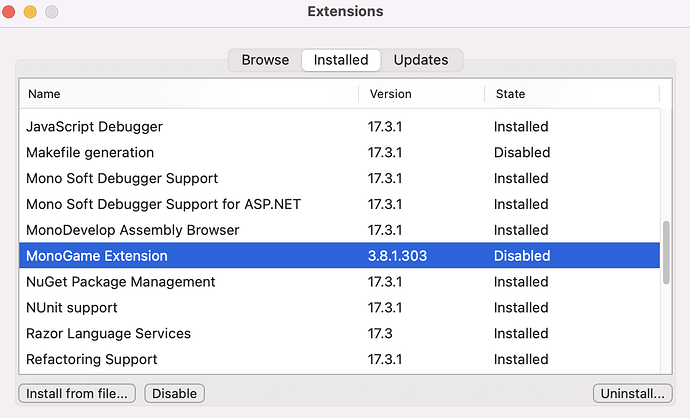This screenshot has width=690, height=418.
Task: Minimize the Extensions window with yellow button
Action: click(30, 11)
